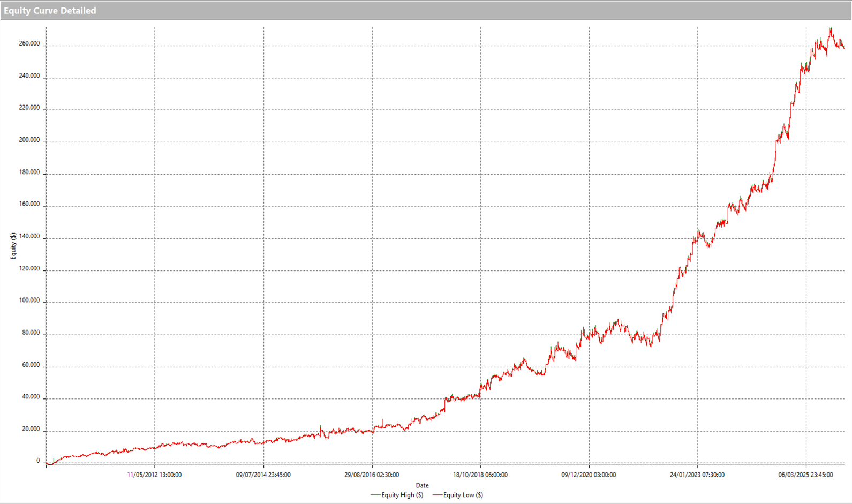This screenshot has height=504, width=852.
Task: Click the 200.000 y-axis tick label
Action: tap(29, 140)
